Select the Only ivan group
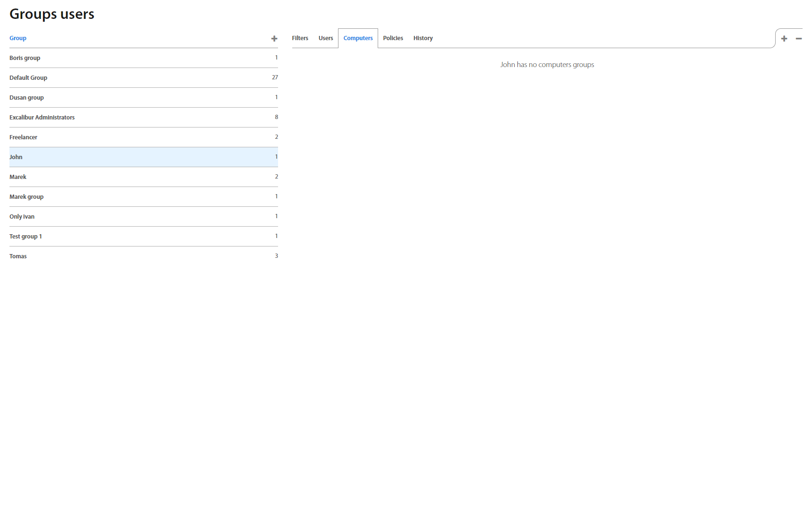This screenshot has height=510, width=812. pos(22,217)
